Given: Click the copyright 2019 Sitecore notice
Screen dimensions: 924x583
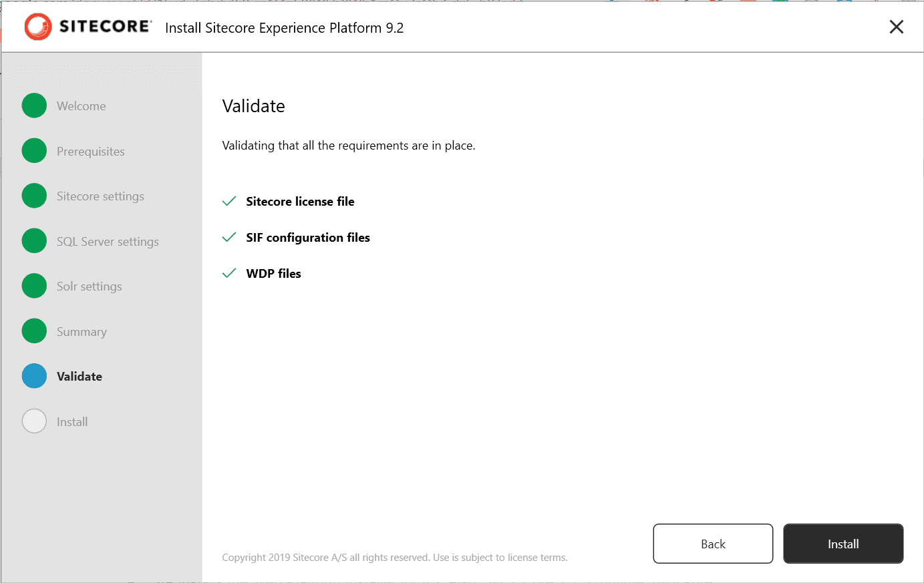Looking at the screenshot, I should [x=395, y=558].
